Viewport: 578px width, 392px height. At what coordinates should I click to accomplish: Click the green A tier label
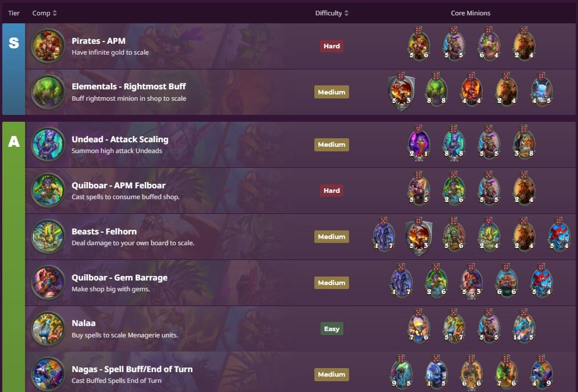point(14,257)
